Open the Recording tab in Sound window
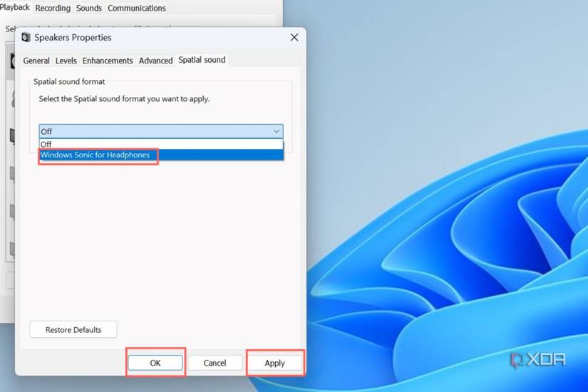Image resolution: width=588 pixels, height=392 pixels. (x=53, y=9)
